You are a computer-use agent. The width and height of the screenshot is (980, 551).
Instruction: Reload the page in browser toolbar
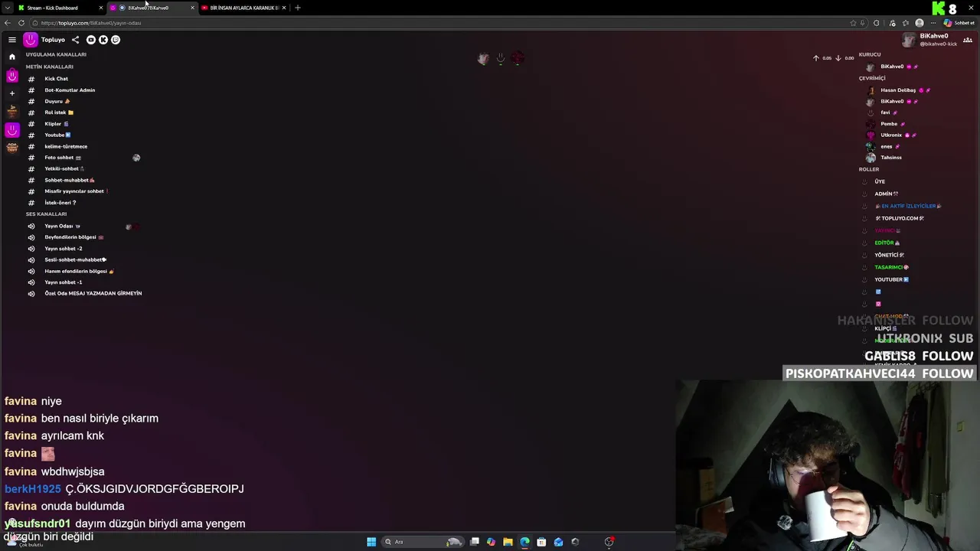[21, 23]
